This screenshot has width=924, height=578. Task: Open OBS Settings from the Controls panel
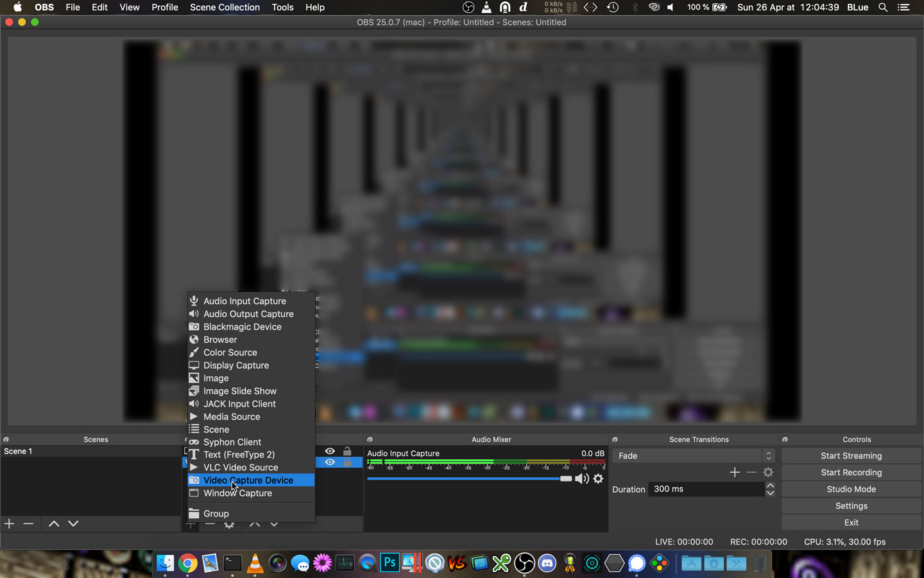851,505
